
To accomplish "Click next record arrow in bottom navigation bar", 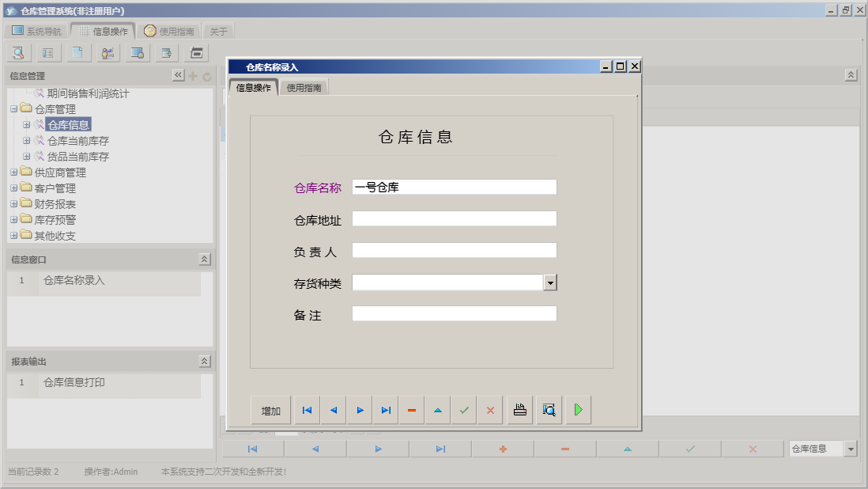I will [x=377, y=449].
